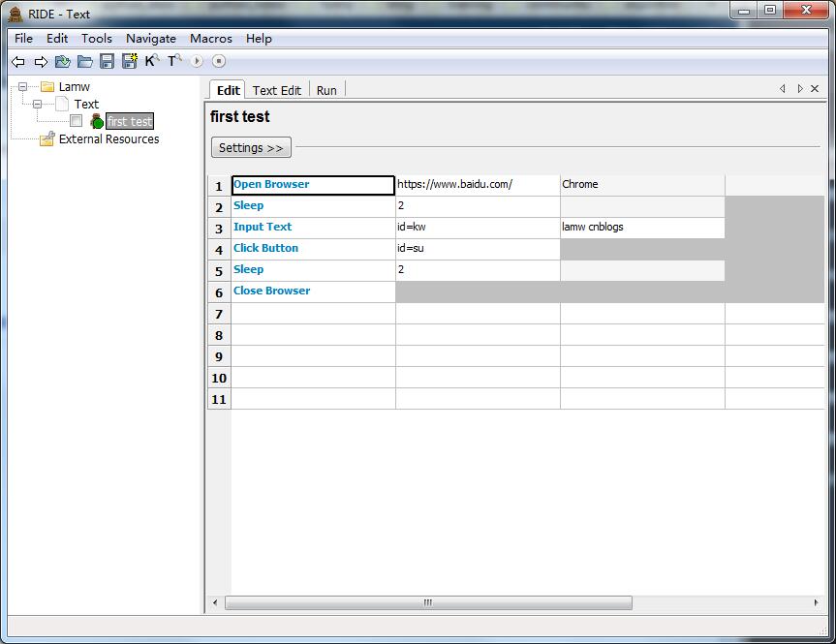836x644 pixels.
Task: Select External Resources in the tree
Action: [108, 139]
